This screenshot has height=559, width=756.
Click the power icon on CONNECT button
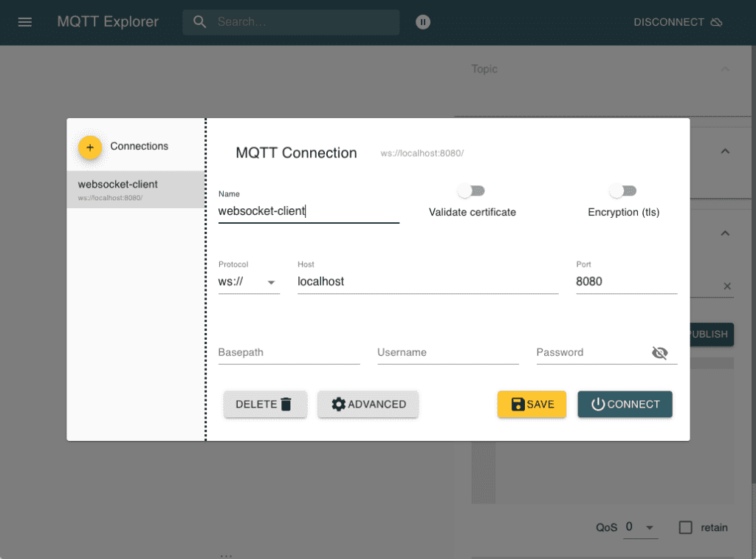(597, 404)
